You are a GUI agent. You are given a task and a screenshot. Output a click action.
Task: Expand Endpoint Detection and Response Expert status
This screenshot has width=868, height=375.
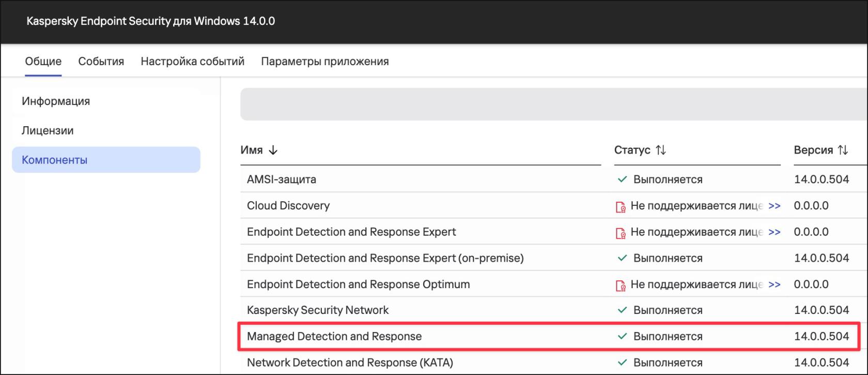point(774,232)
